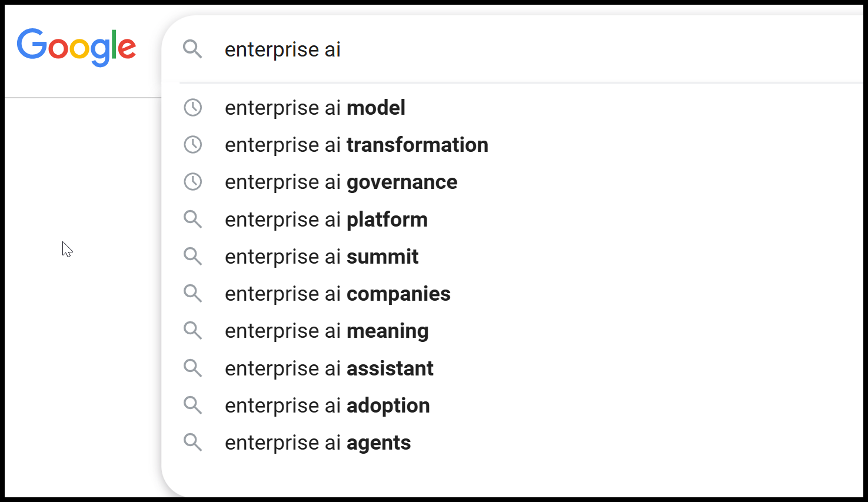Select the 'enterprise ai platform' suggestion
This screenshot has height=502, width=868.
coord(326,220)
